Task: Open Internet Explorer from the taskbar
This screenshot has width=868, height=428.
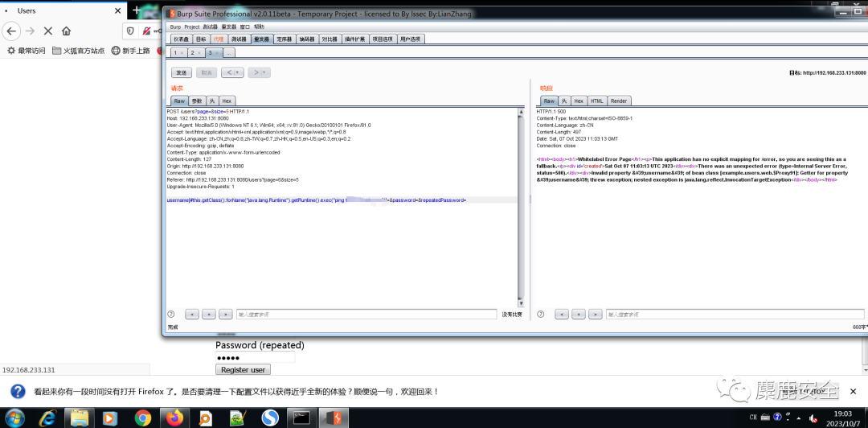Action: point(49,417)
